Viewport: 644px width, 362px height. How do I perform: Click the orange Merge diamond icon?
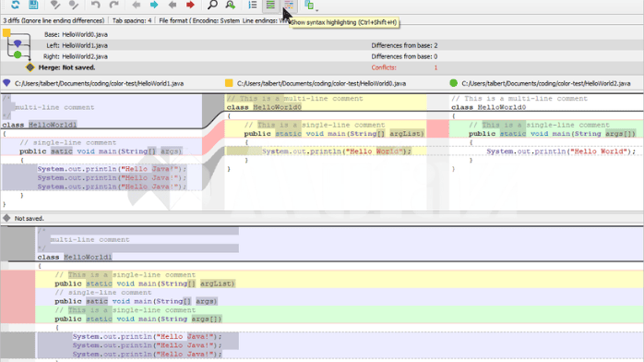pyautogui.click(x=30, y=67)
